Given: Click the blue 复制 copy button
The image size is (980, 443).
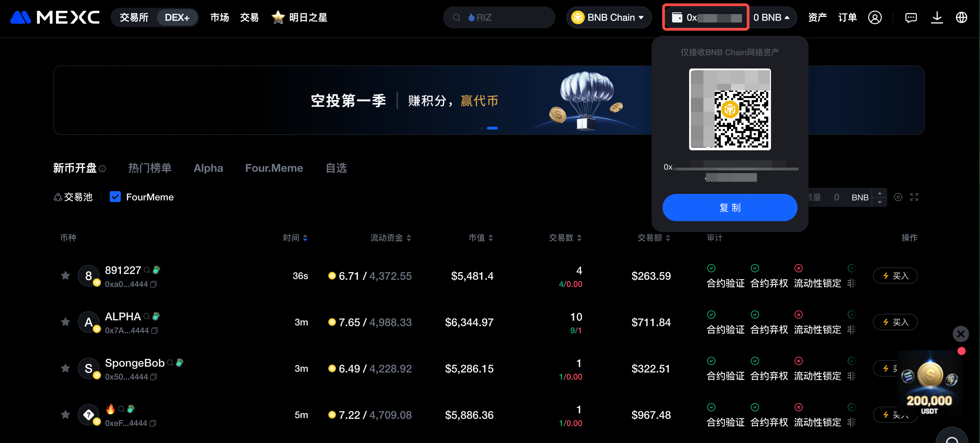Looking at the screenshot, I should click(730, 207).
